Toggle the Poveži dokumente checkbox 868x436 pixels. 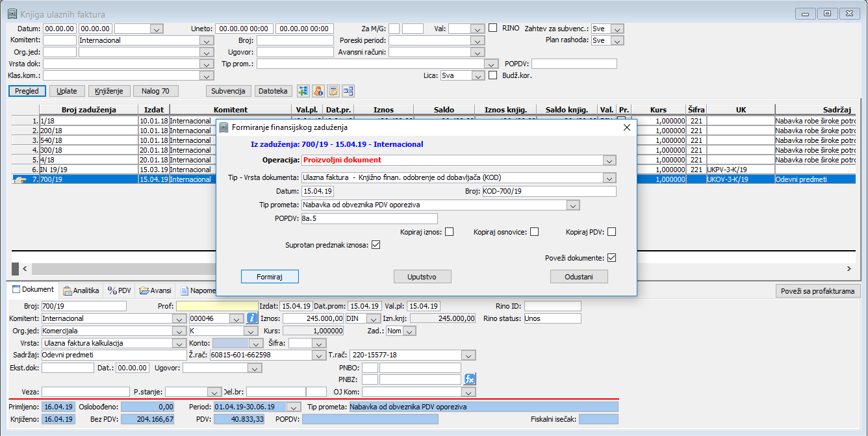coord(611,258)
